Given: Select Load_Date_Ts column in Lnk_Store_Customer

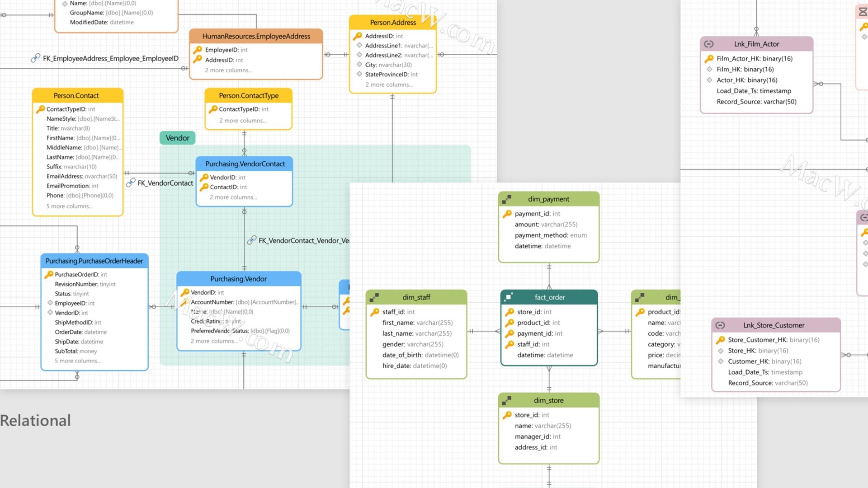Looking at the screenshot, I should coord(765,372).
